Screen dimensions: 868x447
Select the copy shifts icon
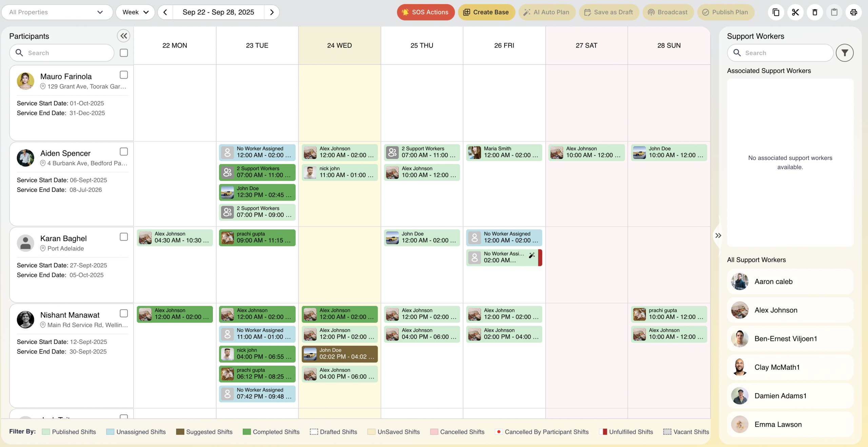point(776,12)
